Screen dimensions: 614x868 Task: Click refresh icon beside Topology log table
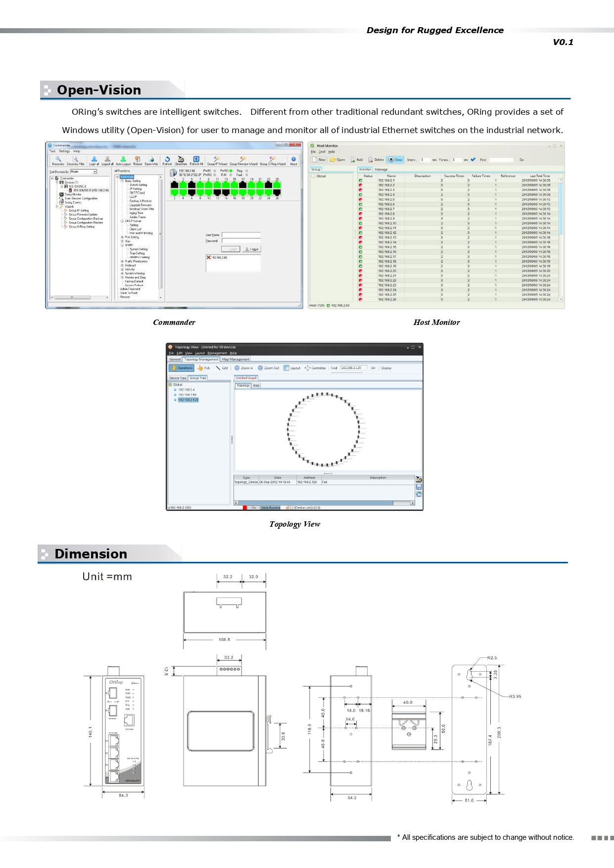coord(419,494)
